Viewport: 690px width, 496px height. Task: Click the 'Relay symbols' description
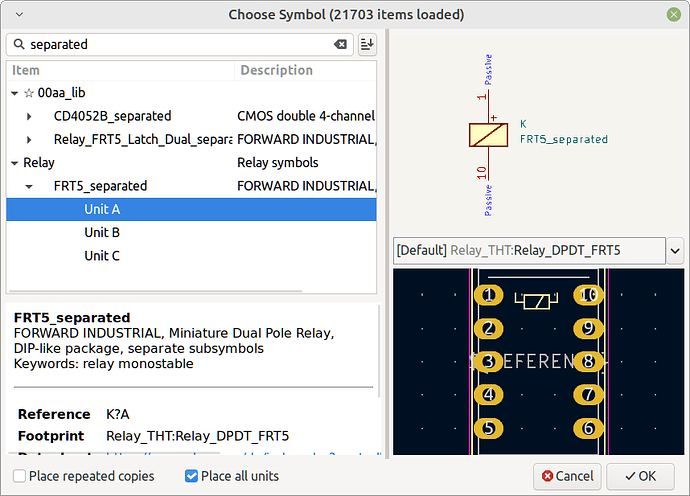click(x=278, y=163)
